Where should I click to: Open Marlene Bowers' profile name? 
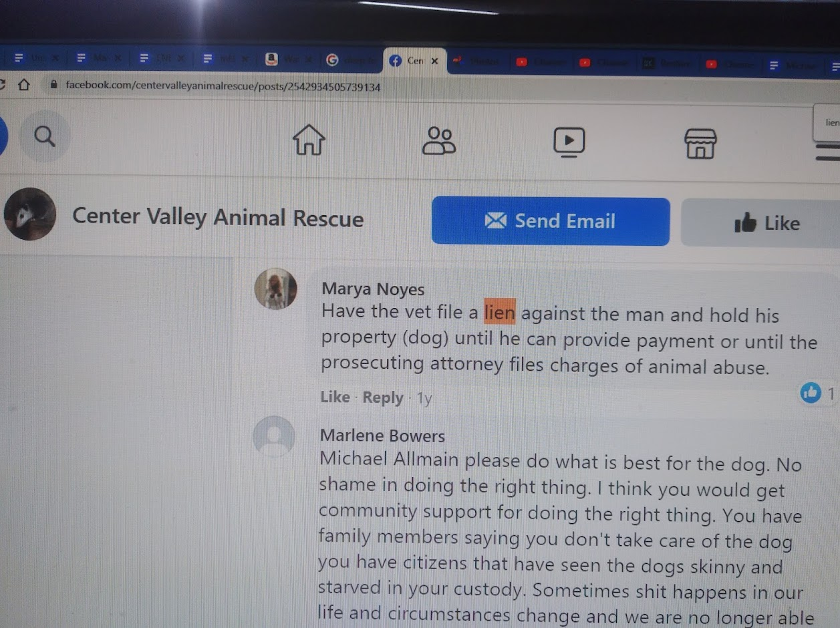click(382, 436)
